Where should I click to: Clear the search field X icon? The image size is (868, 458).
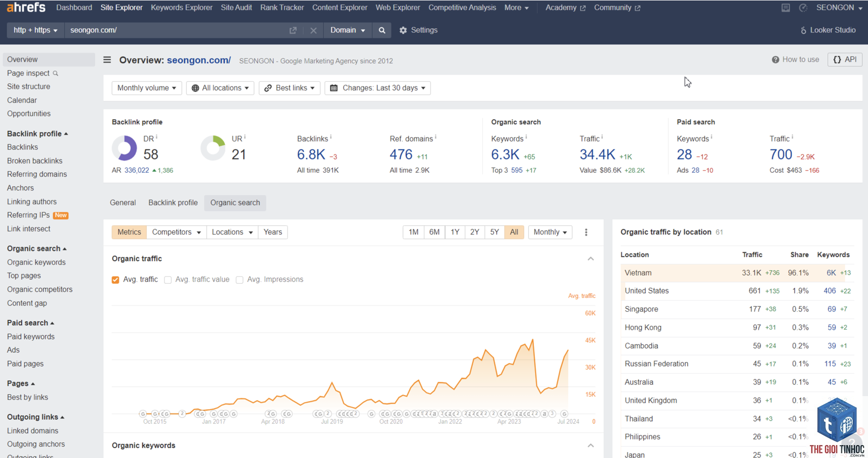click(x=313, y=30)
